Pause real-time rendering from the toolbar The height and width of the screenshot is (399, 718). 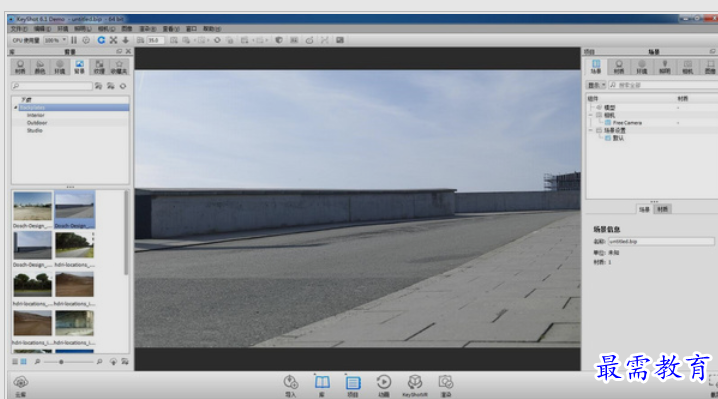(74, 40)
